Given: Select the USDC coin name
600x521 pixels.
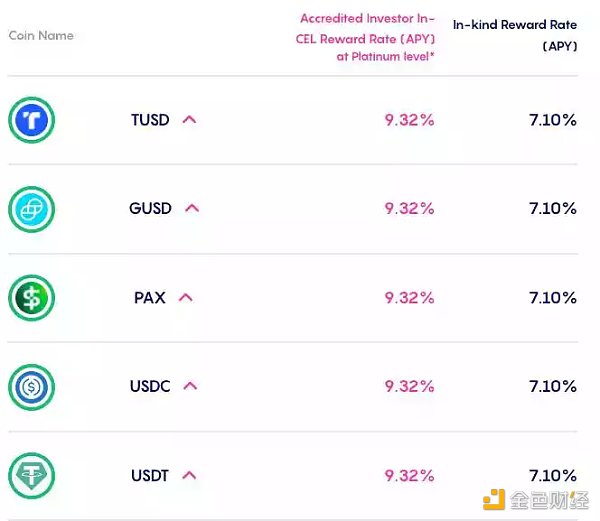Looking at the screenshot, I should (x=150, y=386).
